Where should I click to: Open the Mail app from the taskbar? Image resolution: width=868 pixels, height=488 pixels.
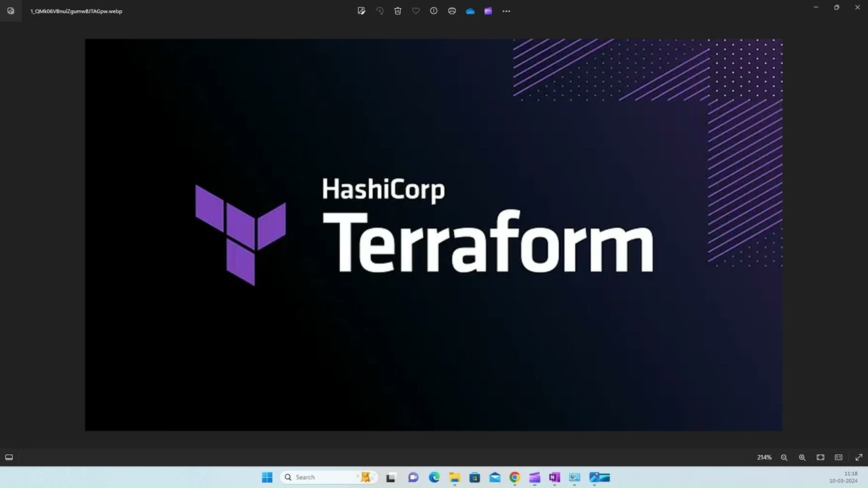pyautogui.click(x=495, y=477)
